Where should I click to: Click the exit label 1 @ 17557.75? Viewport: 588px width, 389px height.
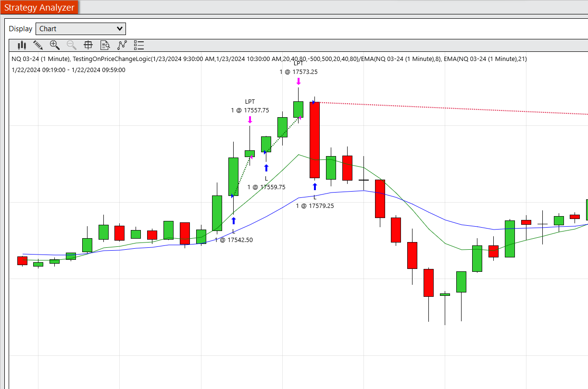[250, 110]
